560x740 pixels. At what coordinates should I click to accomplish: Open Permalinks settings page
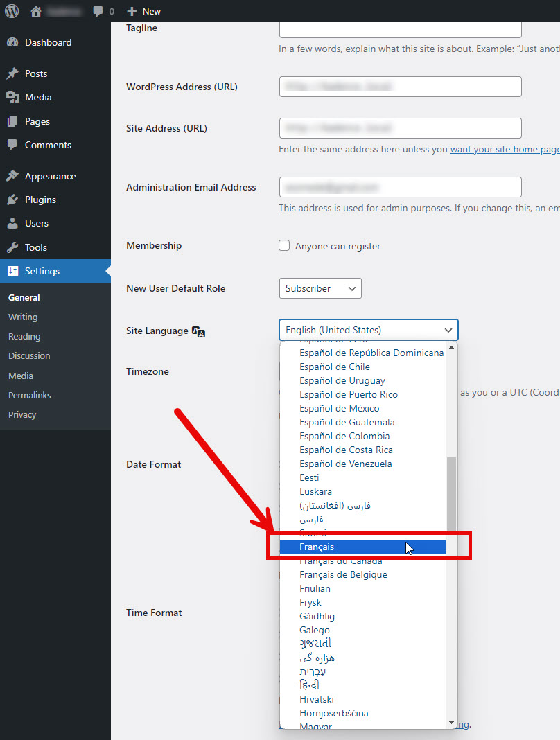coord(30,396)
